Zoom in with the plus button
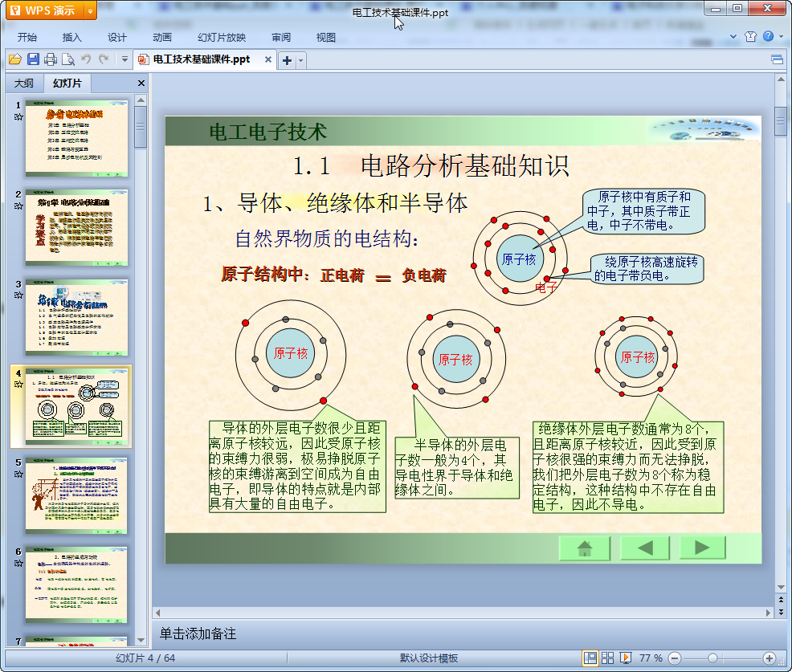This screenshot has width=792, height=672. pyautogui.click(x=769, y=658)
